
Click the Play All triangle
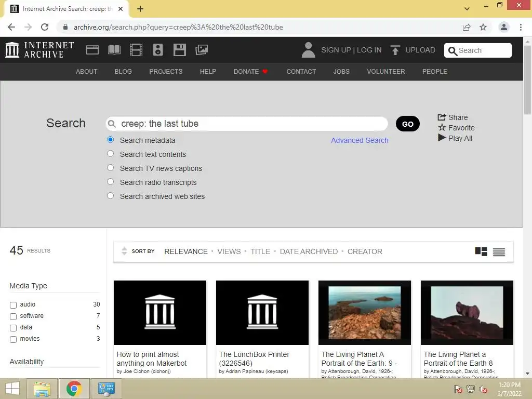442,138
